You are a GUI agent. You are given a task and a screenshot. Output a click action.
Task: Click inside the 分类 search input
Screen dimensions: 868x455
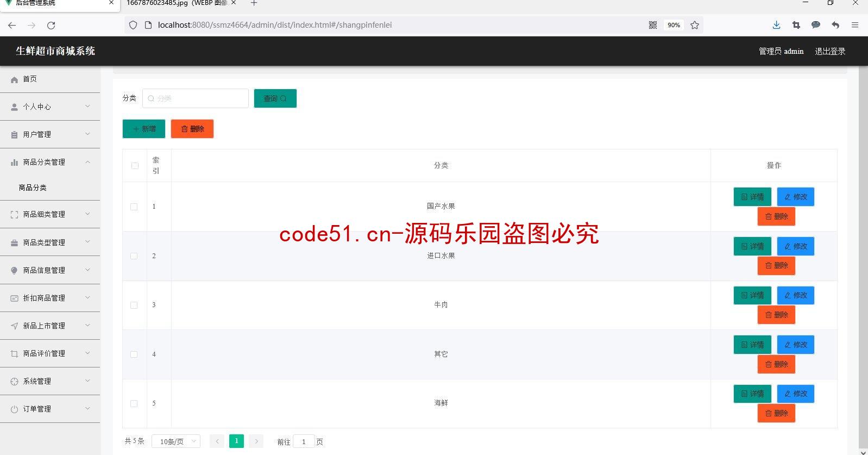click(196, 98)
